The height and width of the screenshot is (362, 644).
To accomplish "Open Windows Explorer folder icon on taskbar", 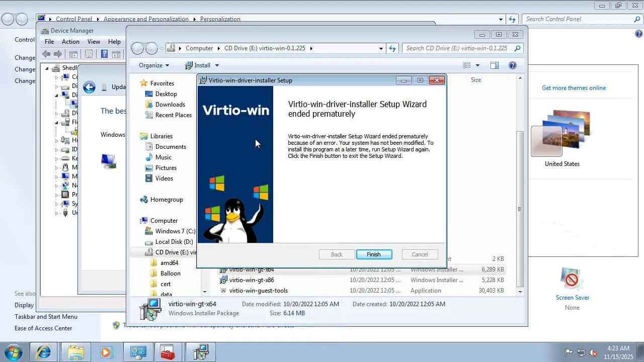I will 75,352.
